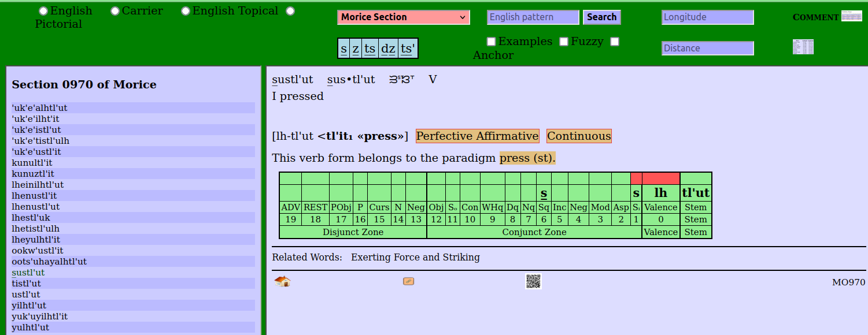Select the Carrier radio button
Image resolution: width=868 pixels, height=335 pixels.
click(115, 11)
